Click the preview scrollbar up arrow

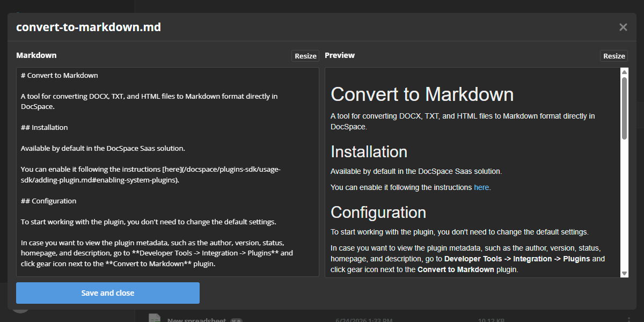click(624, 72)
